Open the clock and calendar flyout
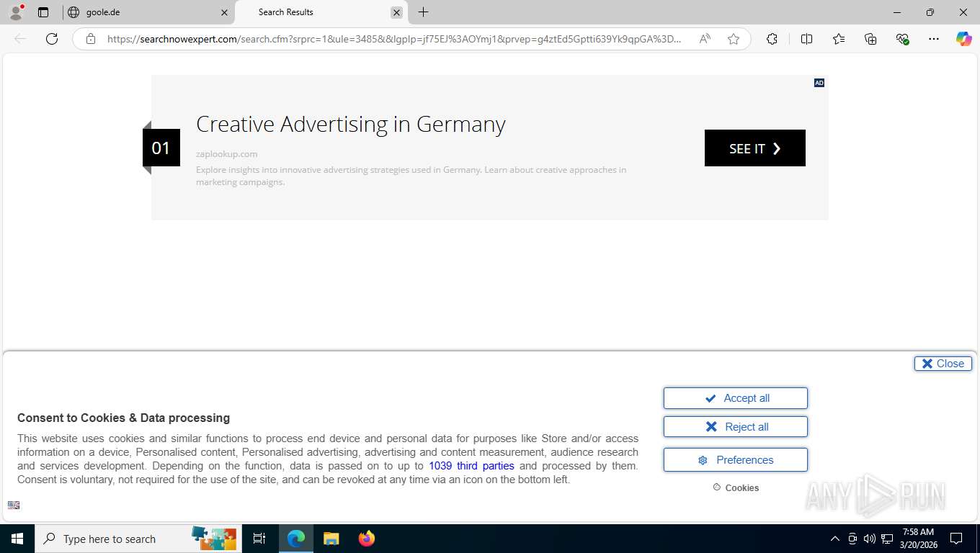 (918, 539)
